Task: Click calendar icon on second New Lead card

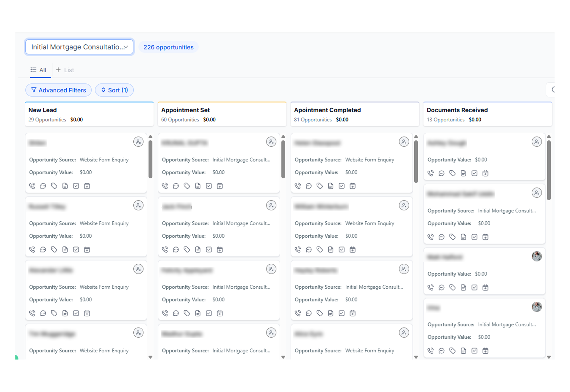Action: click(87, 250)
